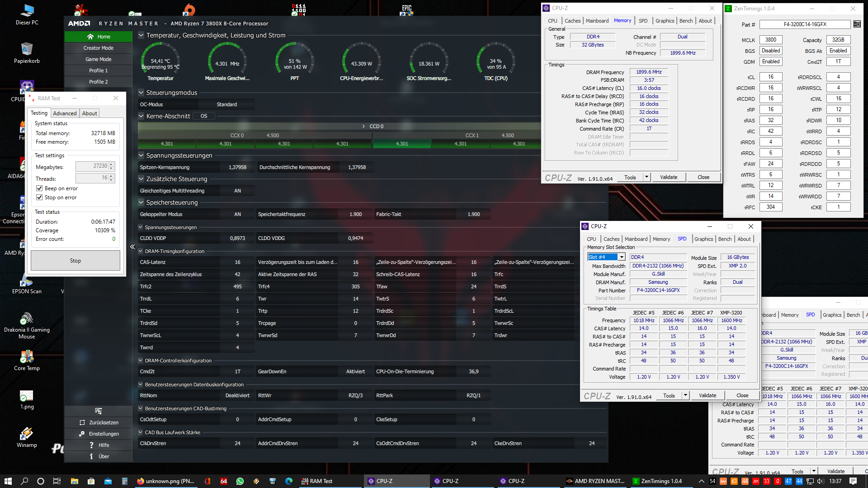Switch to Advanced tab in RAM Test
Screen dimensions: 868x488
click(x=65, y=113)
